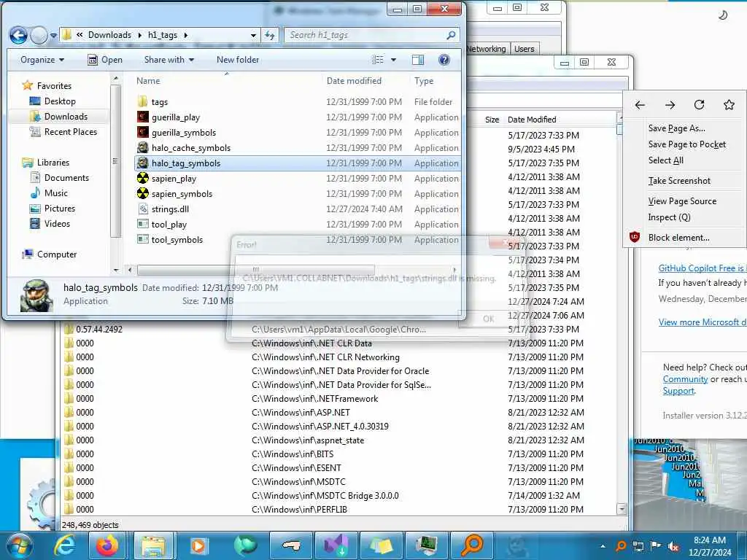The width and height of the screenshot is (747, 560).
Task: Open the Videos library
Action: click(x=57, y=223)
